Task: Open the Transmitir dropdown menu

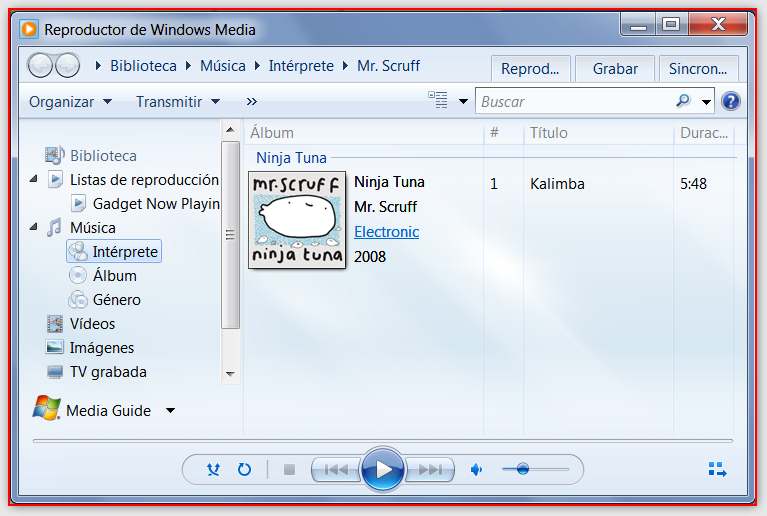Action: (178, 102)
